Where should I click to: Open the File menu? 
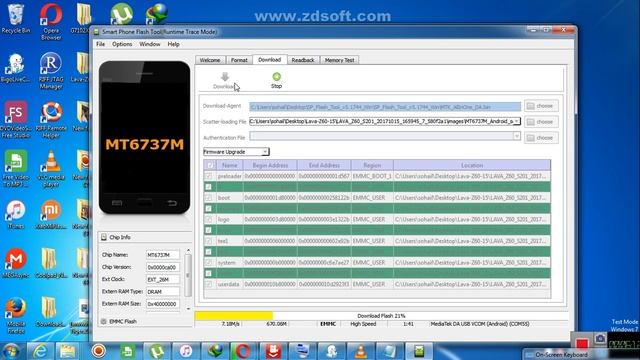coord(100,44)
